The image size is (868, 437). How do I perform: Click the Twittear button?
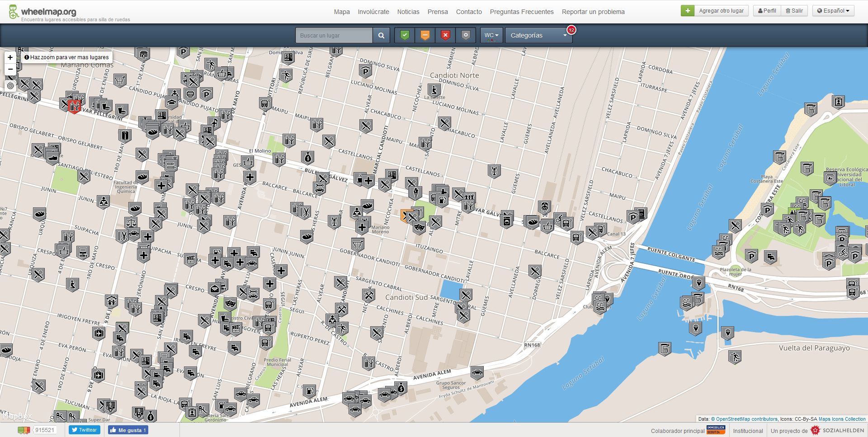(85, 430)
